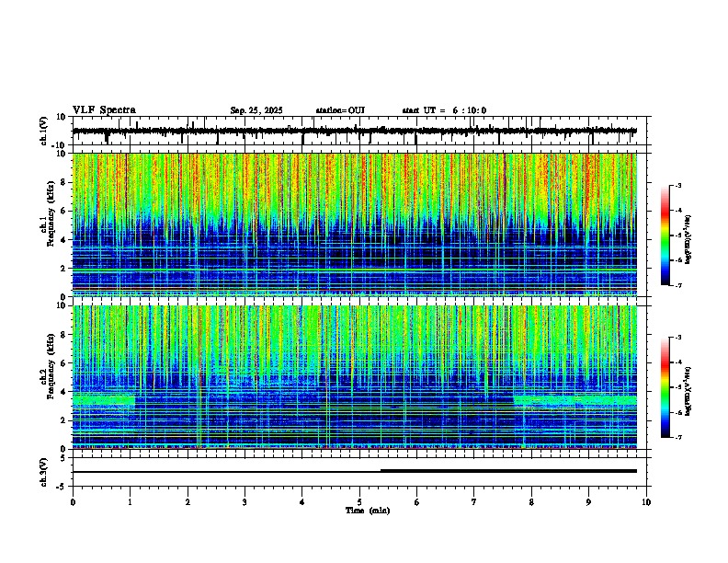Click the '6' kHz tick on ch.1 spectrogram

point(64,211)
